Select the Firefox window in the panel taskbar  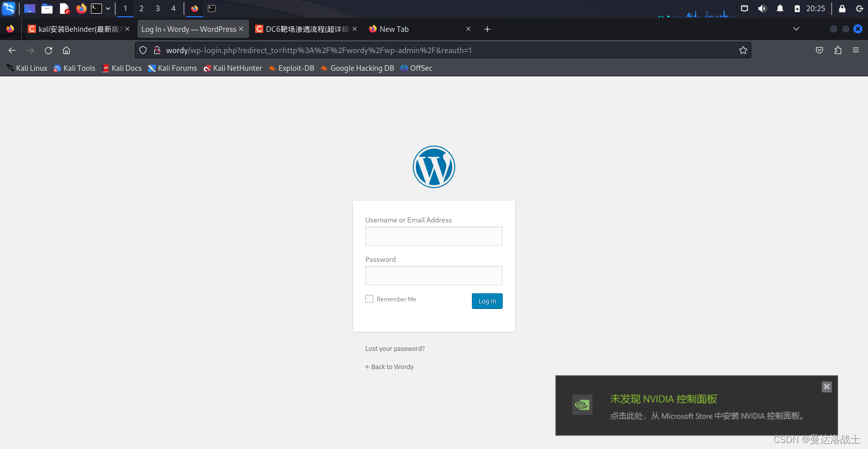coord(195,9)
